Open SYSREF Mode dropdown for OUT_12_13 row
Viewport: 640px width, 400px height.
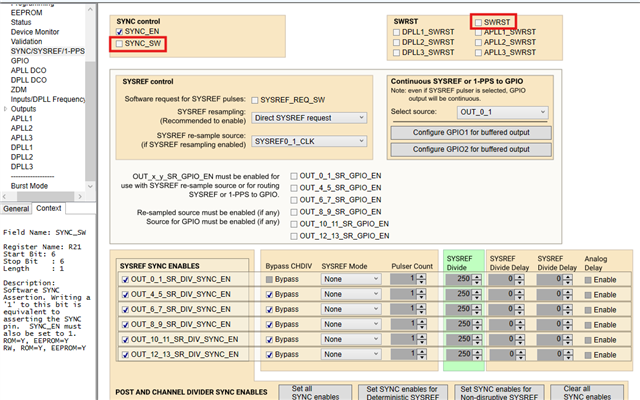[x=351, y=355]
